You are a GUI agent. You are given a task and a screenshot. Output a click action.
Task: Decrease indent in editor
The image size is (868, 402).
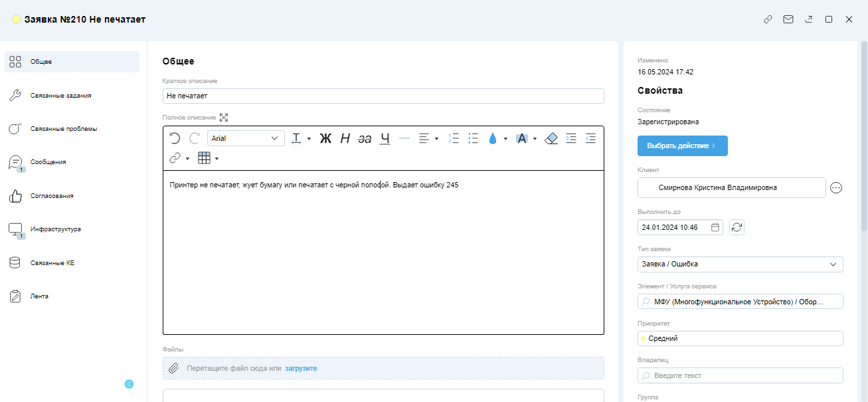[590, 138]
